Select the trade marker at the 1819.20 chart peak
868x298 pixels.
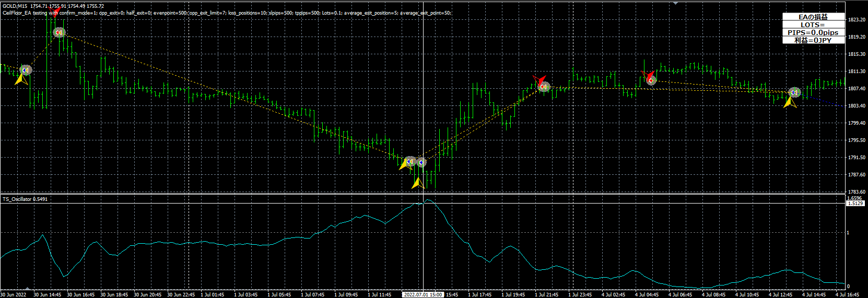click(x=59, y=32)
